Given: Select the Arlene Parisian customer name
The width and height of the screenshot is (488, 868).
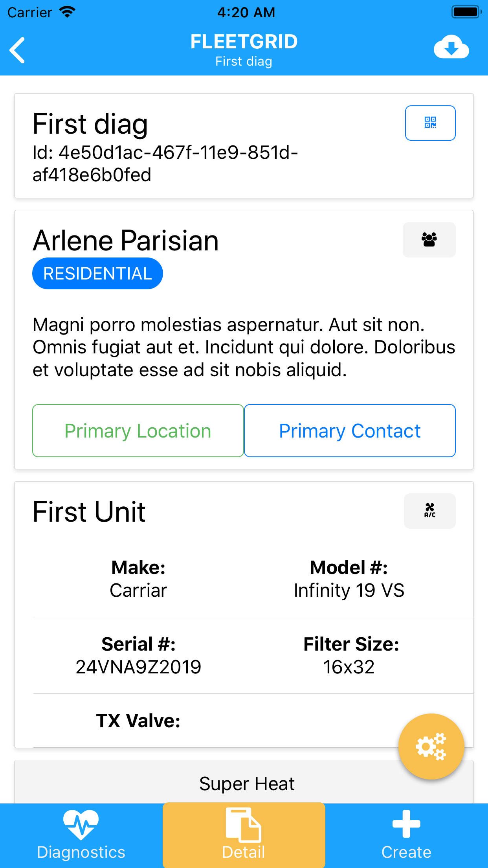Looking at the screenshot, I should point(126,241).
